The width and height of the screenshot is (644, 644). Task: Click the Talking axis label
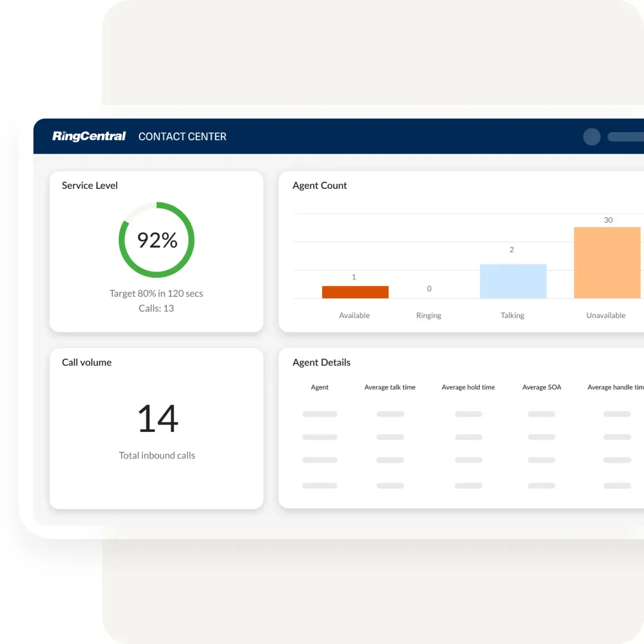[512, 315]
